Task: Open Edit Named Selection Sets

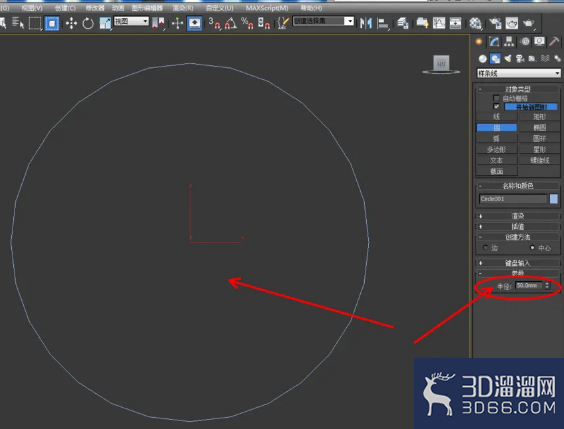Action: click(283, 24)
